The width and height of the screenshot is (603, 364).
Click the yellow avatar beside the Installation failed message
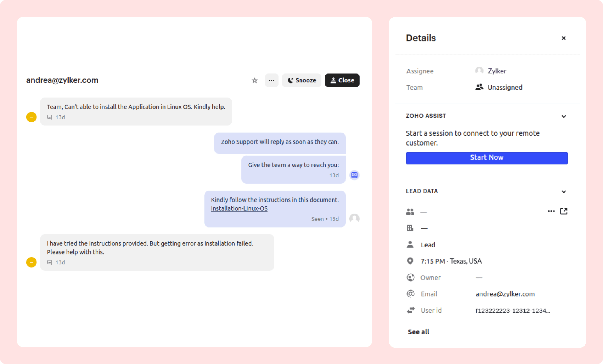[x=32, y=262]
